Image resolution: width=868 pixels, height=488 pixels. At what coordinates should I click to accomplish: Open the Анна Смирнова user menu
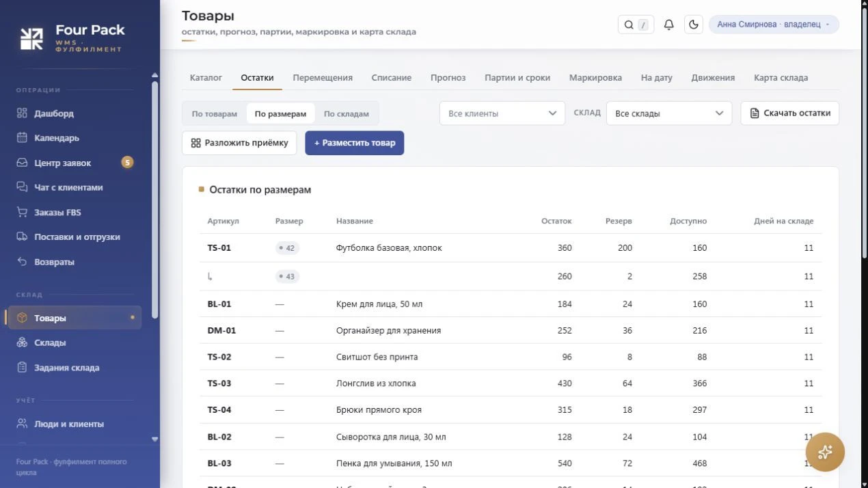tap(774, 25)
